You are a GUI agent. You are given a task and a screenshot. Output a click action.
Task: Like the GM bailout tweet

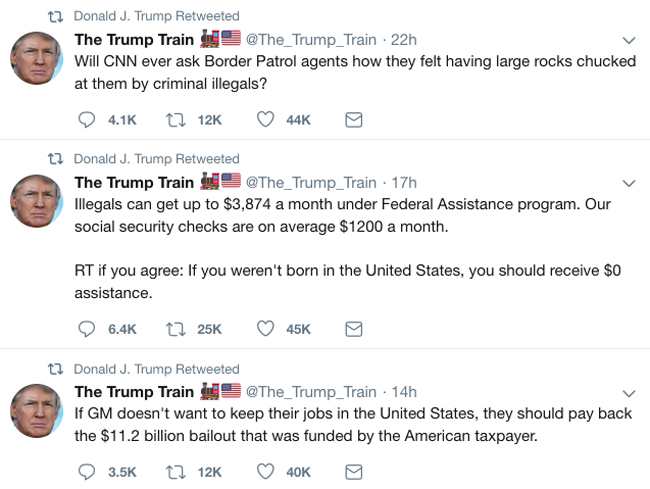[265, 472]
